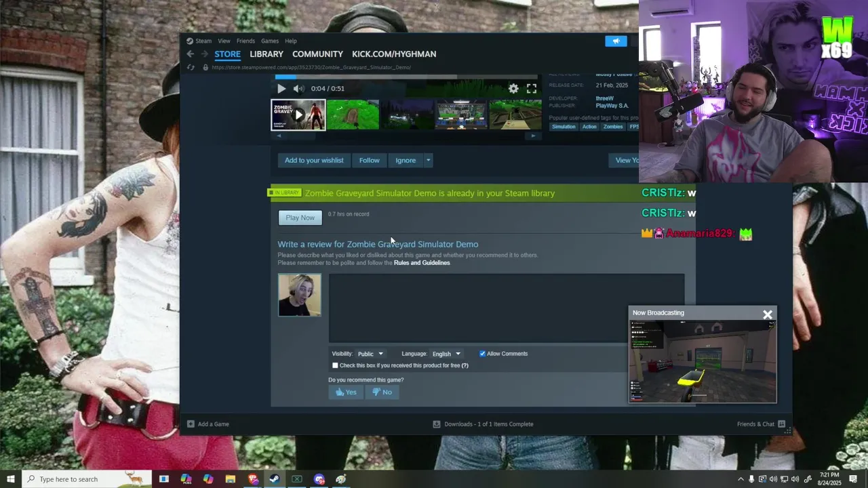The image size is (868, 488).
Task: Switch to the LIBRARY tab
Action: click(x=267, y=54)
